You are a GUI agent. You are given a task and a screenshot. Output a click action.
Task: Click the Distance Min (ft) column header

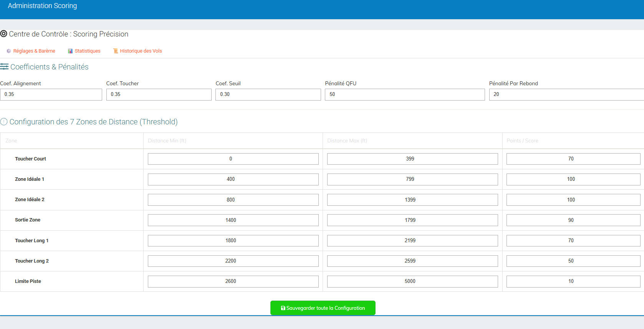click(167, 141)
